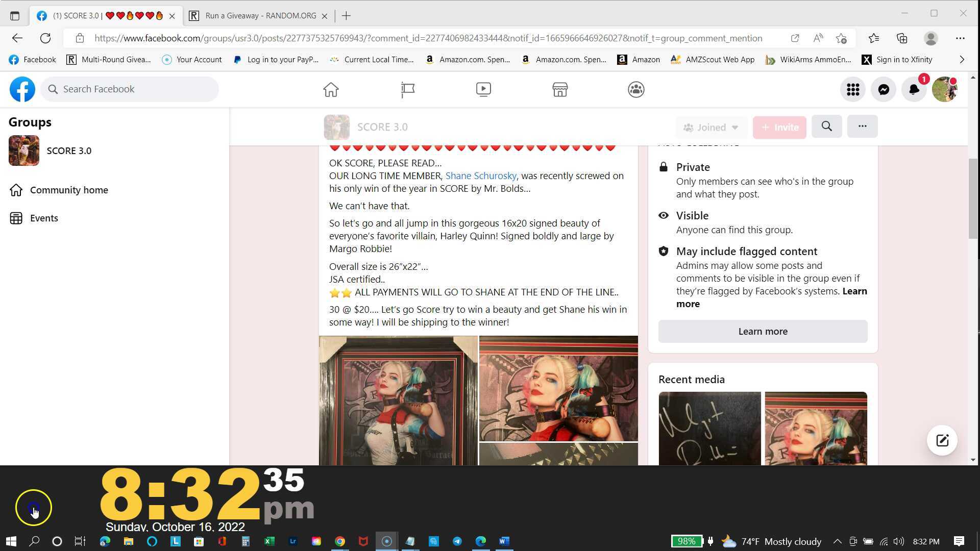Open notifications bell icon
Viewport: 980px width, 551px height.
[914, 89]
